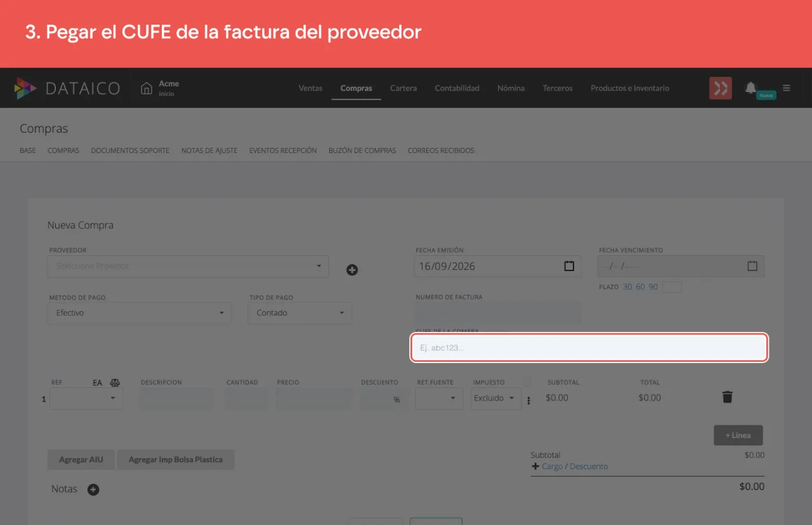
Task: Open Notas de Ajuste tab
Action: 209,150
